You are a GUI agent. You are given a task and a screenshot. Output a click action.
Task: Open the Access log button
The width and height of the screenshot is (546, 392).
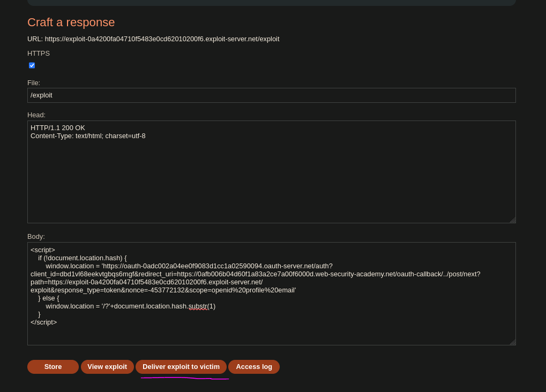tap(254, 367)
